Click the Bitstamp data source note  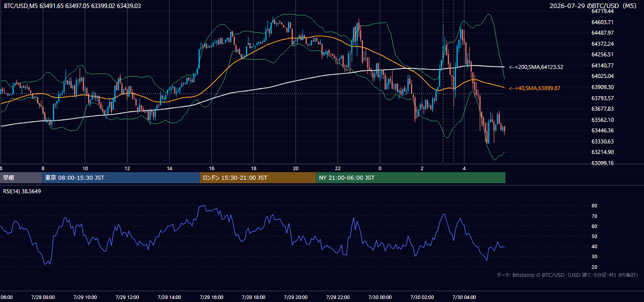567,275
